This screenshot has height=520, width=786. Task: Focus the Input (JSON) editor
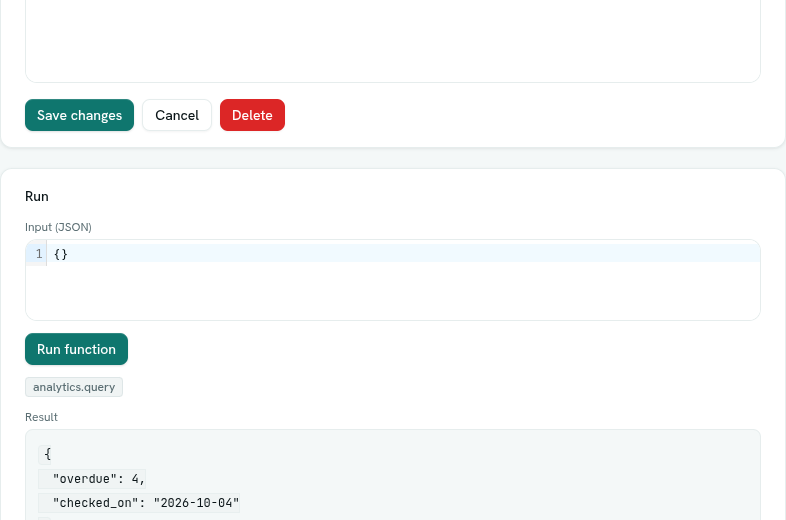pos(393,280)
